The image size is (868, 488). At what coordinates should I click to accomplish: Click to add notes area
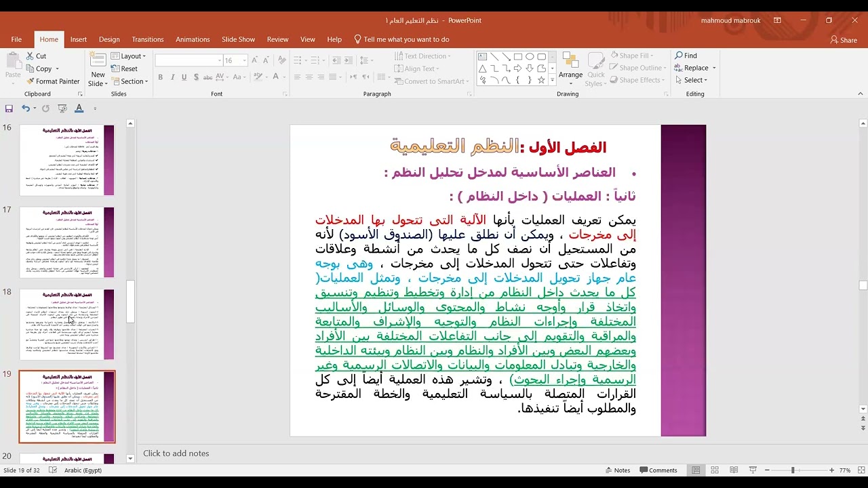(x=176, y=453)
